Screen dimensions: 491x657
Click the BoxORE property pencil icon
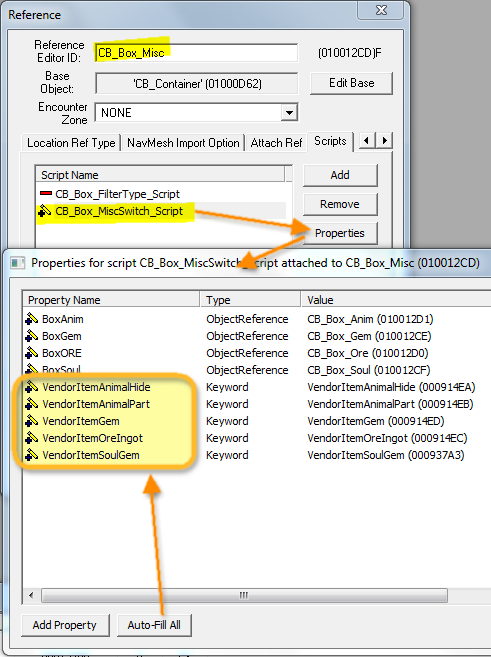click(x=31, y=353)
